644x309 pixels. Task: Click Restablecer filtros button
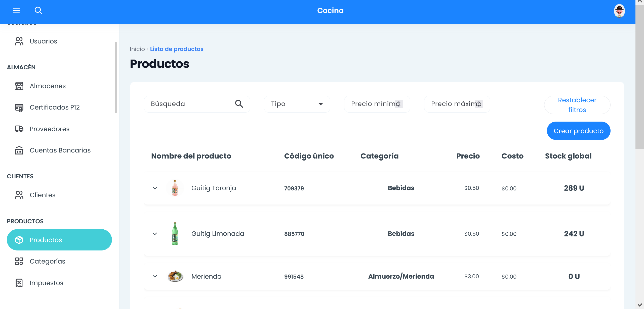577,105
